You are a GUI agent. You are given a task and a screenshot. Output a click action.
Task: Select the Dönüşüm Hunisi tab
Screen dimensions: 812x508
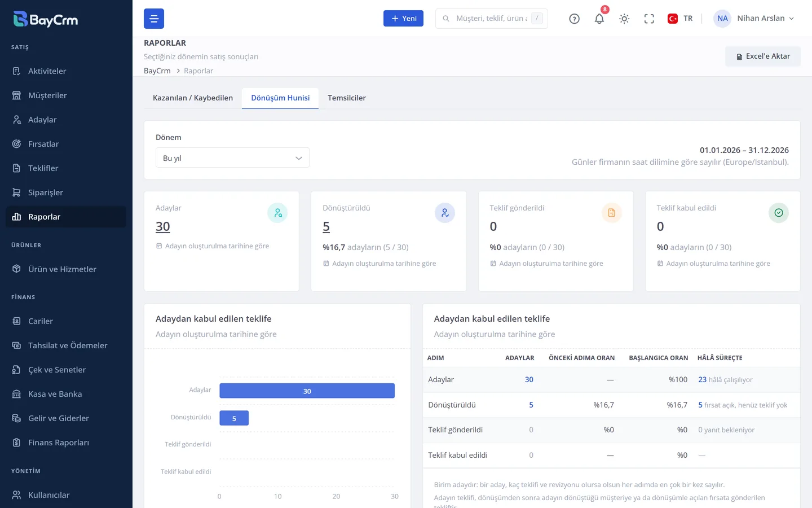pos(280,98)
